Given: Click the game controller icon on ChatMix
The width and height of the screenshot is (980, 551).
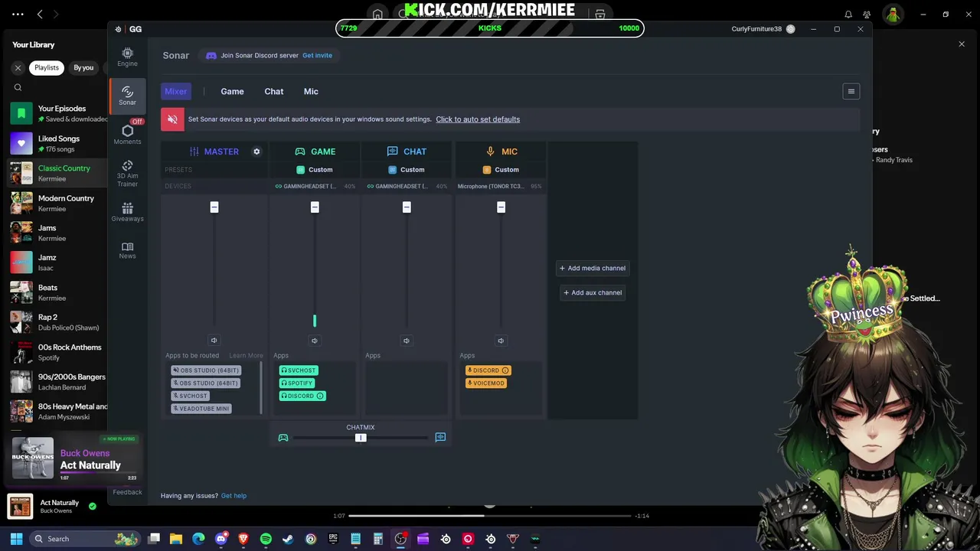Looking at the screenshot, I should click(x=283, y=438).
